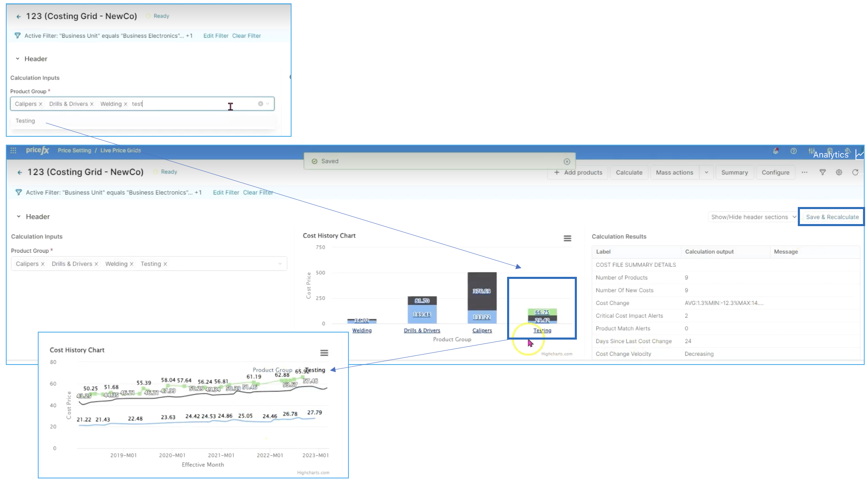Click the blue 189.48 Drills & Drivers bar segment

click(x=422, y=314)
